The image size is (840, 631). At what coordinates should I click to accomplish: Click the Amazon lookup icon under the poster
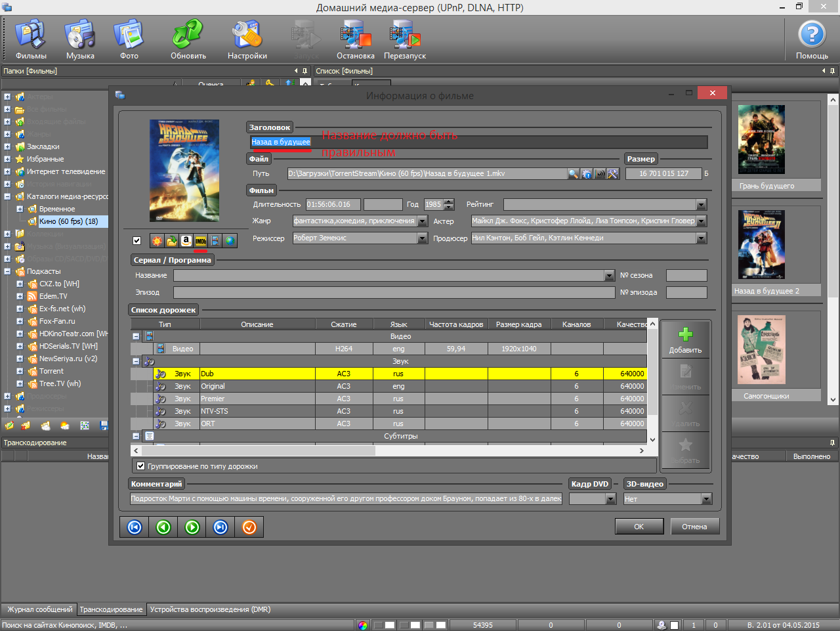pos(186,241)
